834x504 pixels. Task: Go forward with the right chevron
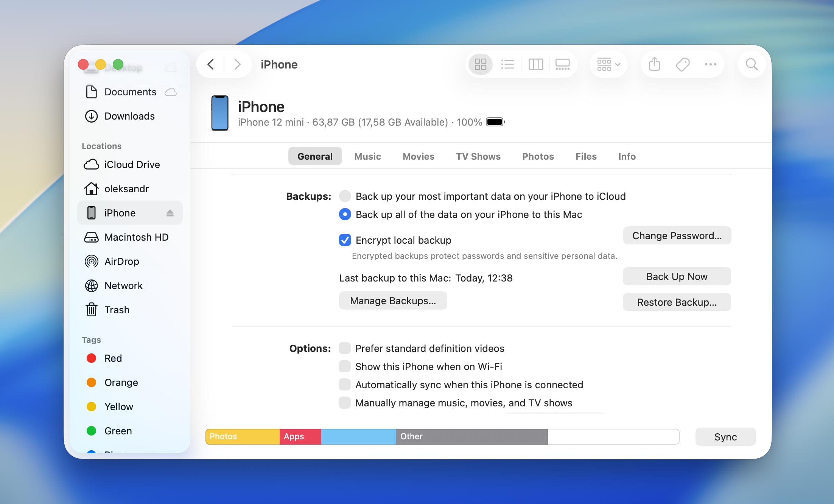(x=237, y=64)
